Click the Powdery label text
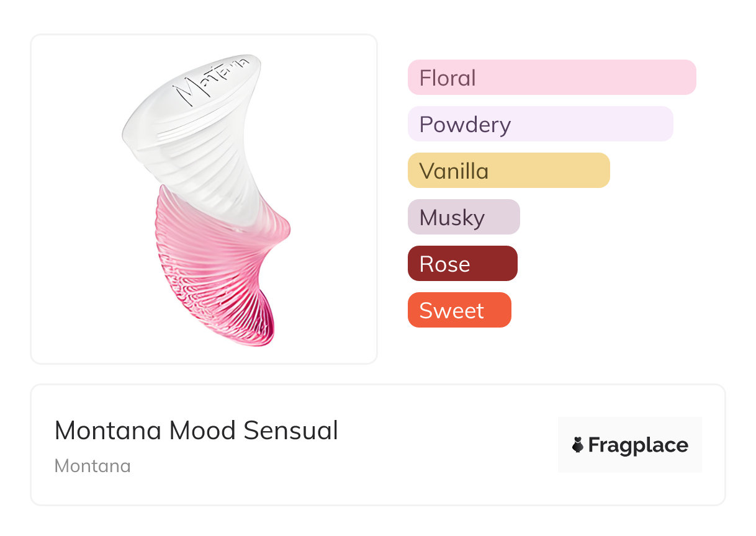756x536 pixels. pyautogui.click(x=465, y=125)
